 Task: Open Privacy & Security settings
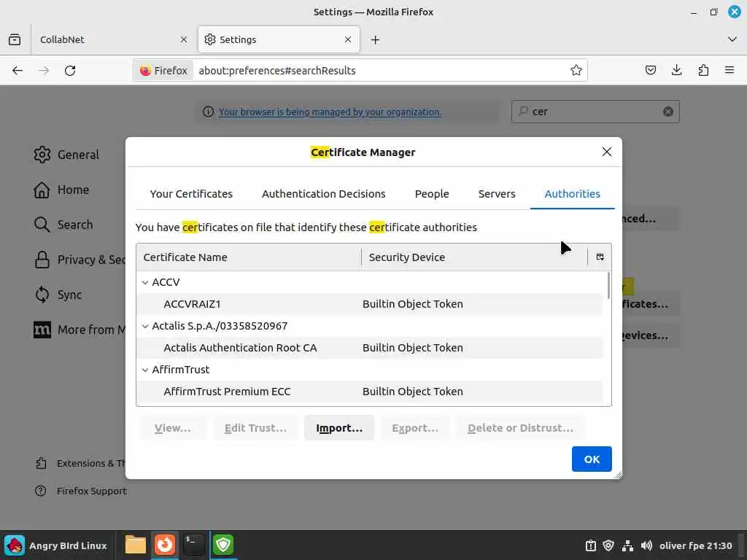[x=79, y=260]
